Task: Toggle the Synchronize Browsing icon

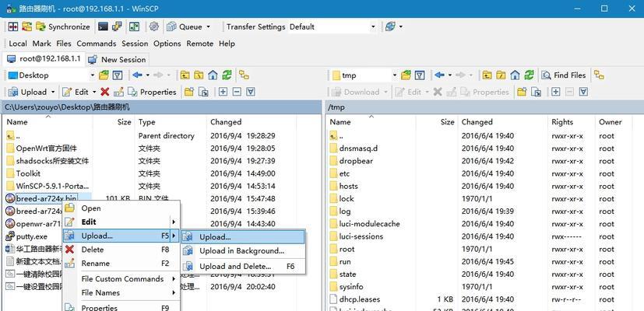Action: tap(134, 26)
